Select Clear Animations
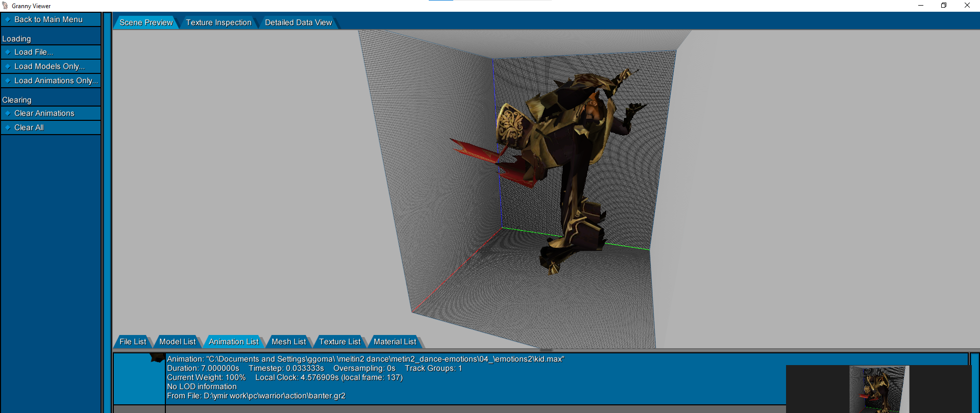Viewport: 980px width, 413px height. pos(51,113)
